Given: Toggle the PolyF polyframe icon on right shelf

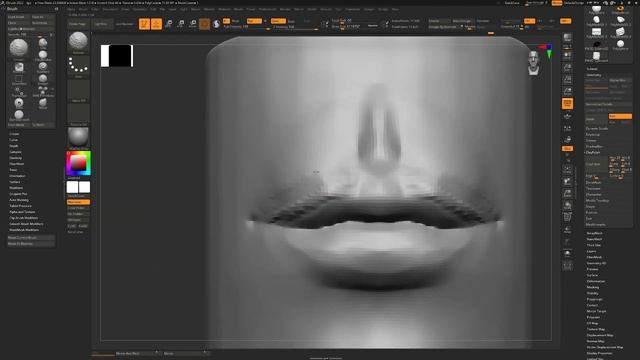Looking at the screenshot, I should pyautogui.click(x=567, y=218).
